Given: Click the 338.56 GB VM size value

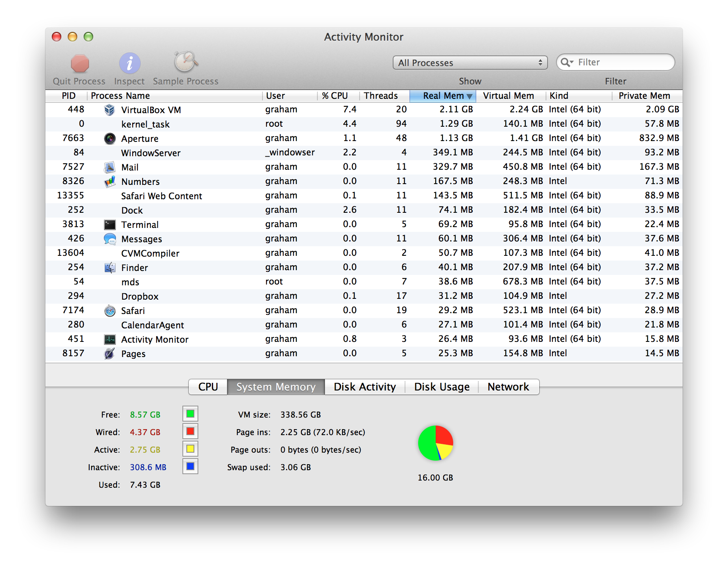Looking at the screenshot, I should (301, 414).
